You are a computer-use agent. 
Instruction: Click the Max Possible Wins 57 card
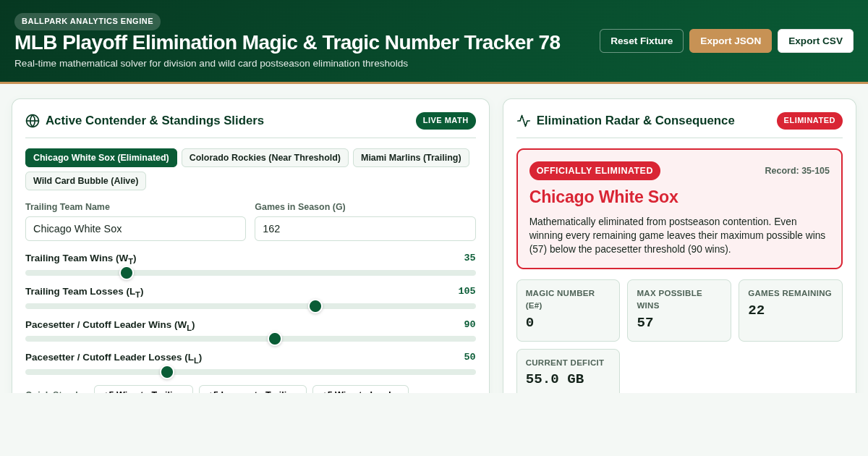pyautogui.click(x=679, y=311)
